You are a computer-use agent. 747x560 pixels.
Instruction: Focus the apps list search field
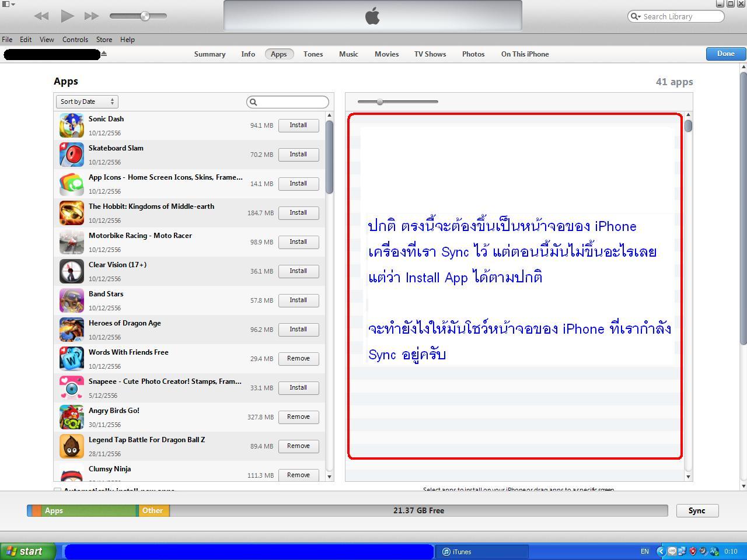coord(288,102)
